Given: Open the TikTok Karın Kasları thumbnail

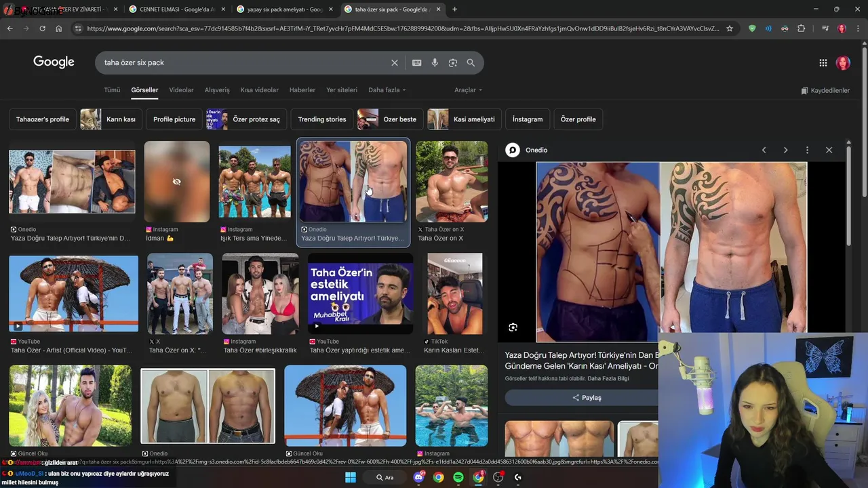Looking at the screenshot, I should pos(454,293).
